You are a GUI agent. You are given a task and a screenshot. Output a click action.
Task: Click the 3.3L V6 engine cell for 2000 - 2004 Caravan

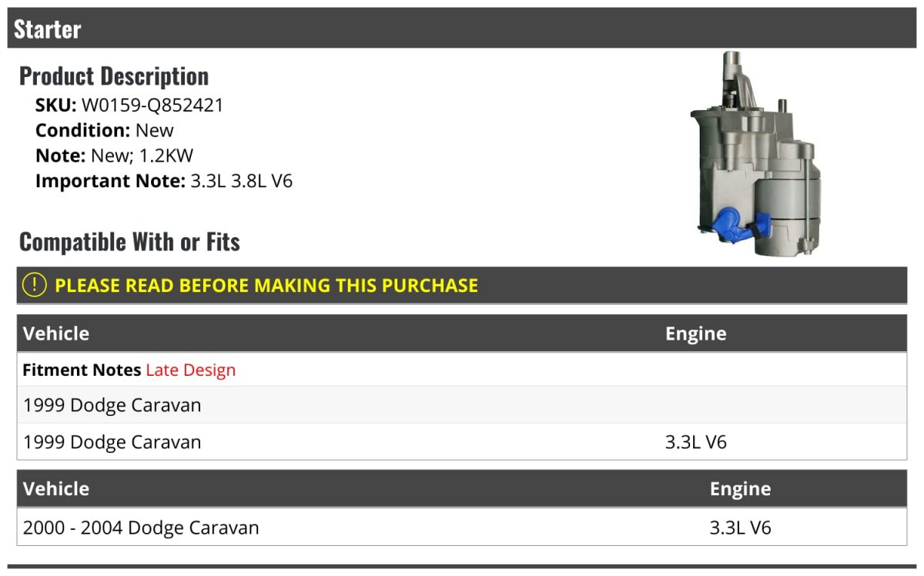tap(740, 527)
